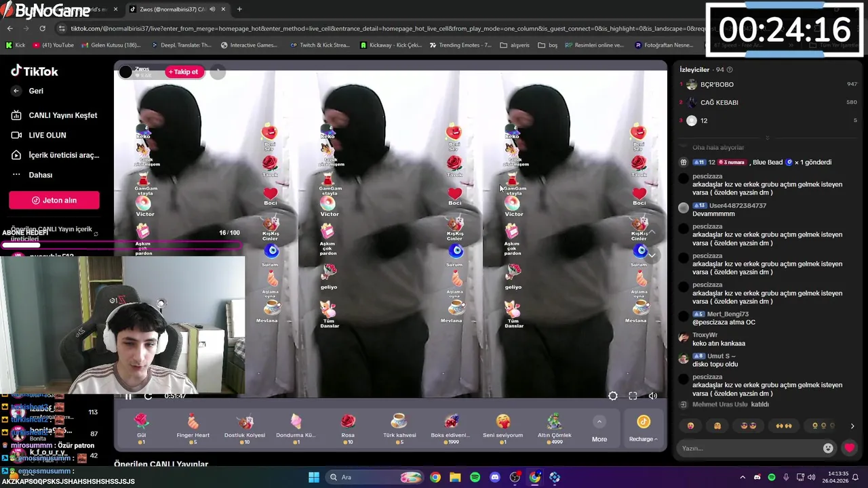This screenshot has height=488, width=868.
Task: Open File Explorer from the taskbar
Action: point(455,477)
